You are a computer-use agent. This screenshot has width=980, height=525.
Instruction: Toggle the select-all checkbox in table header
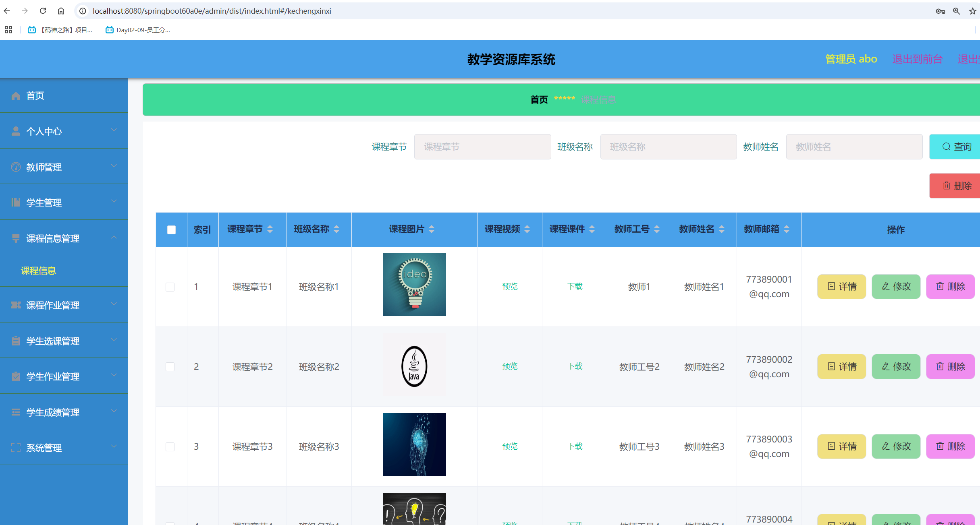coord(171,229)
